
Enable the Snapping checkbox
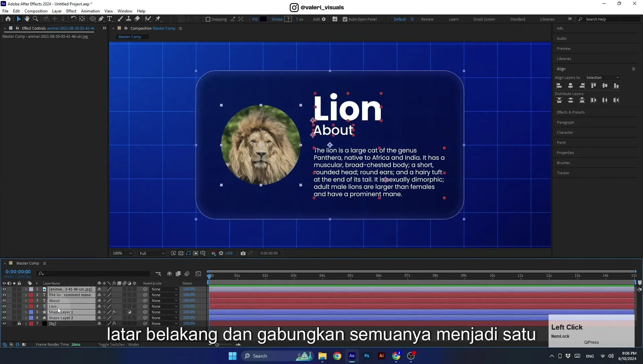(x=208, y=19)
